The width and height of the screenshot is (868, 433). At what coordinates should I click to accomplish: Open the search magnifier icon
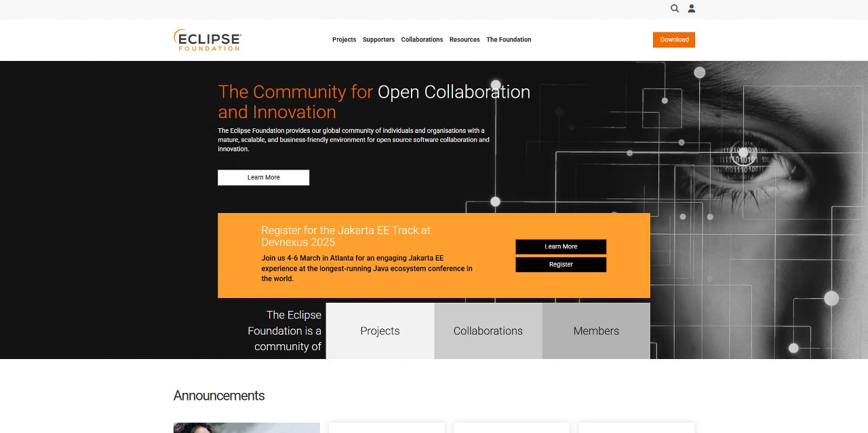point(675,9)
